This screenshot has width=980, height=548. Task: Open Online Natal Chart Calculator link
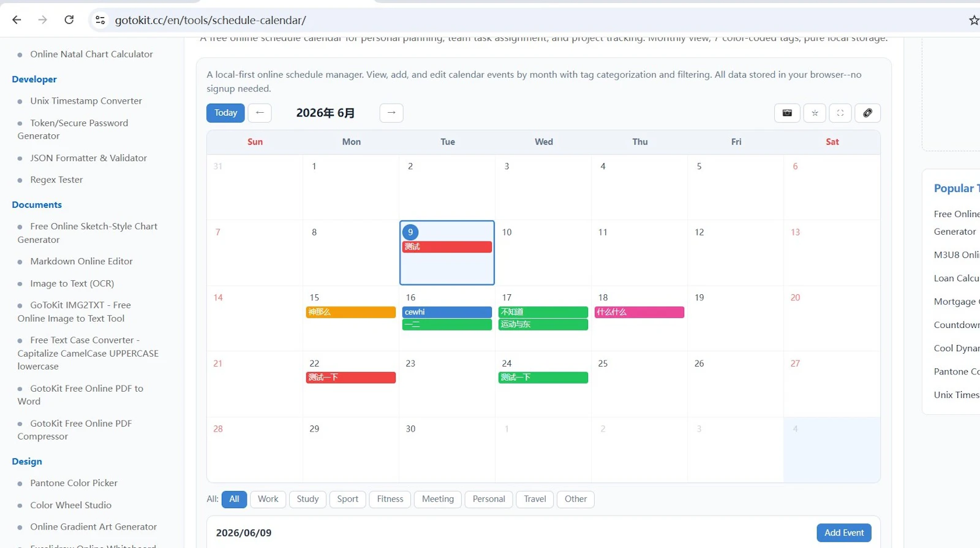(91, 54)
